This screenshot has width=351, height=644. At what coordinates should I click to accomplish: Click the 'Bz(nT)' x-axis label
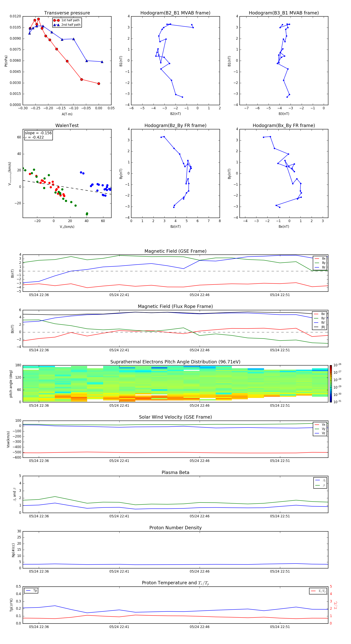point(175,227)
